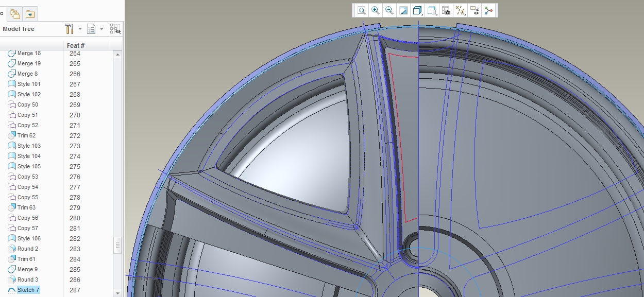Select Style 105 feature
This screenshot has height=297, width=644.
[29, 166]
